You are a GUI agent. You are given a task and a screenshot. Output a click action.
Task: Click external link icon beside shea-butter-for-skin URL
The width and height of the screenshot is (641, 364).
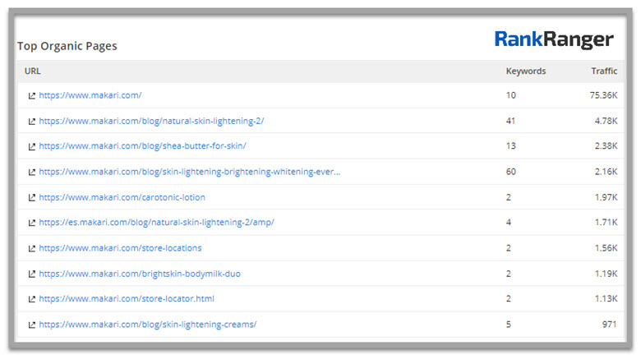click(x=31, y=146)
